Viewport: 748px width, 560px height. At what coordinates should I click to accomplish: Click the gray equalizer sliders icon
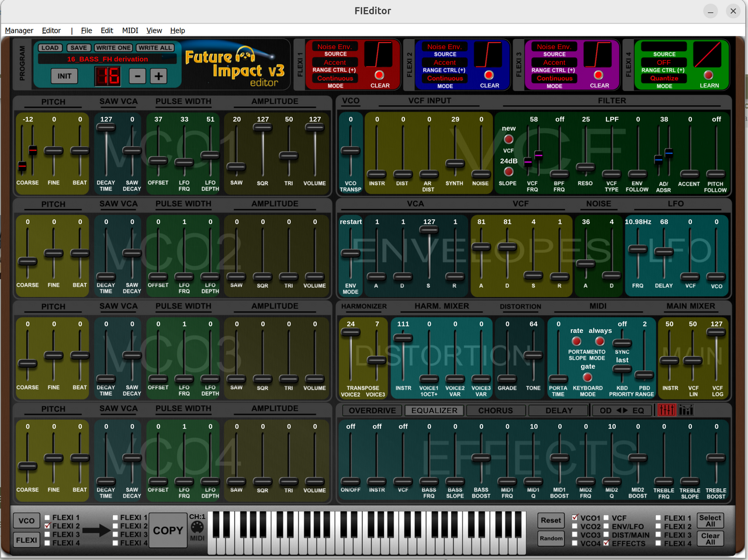click(686, 410)
